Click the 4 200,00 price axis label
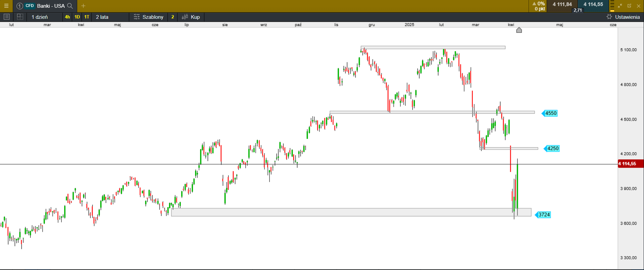 [628, 154]
